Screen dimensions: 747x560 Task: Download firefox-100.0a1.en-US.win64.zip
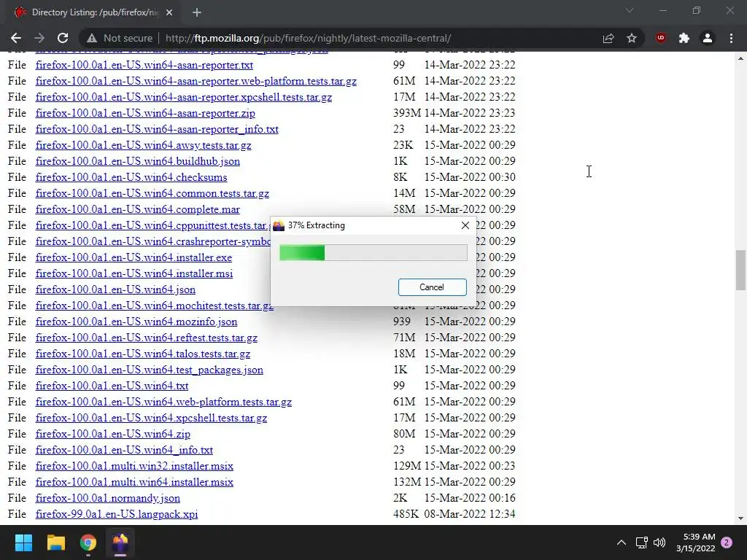(113, 435)
